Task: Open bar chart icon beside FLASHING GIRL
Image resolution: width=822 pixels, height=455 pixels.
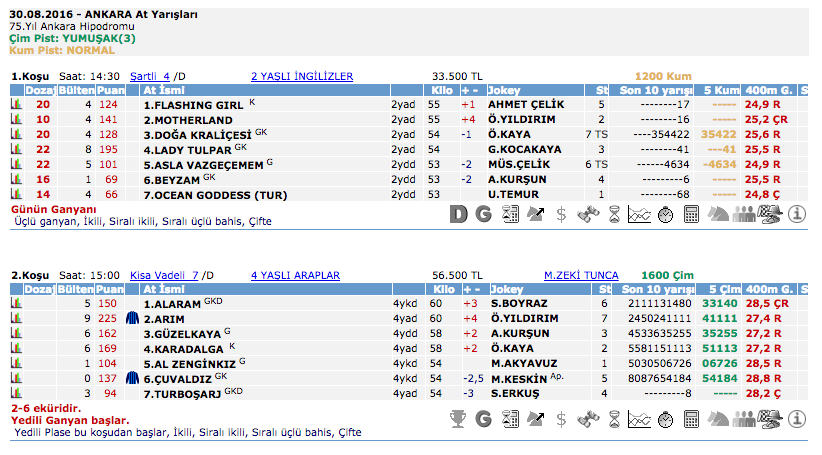Action: [16, 104]
